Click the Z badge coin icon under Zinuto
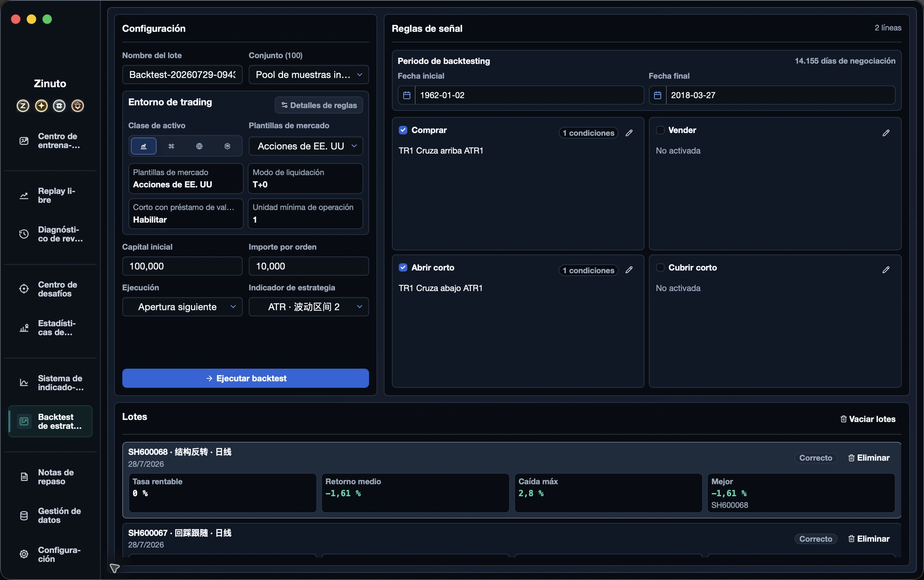 tap(23, 105)
